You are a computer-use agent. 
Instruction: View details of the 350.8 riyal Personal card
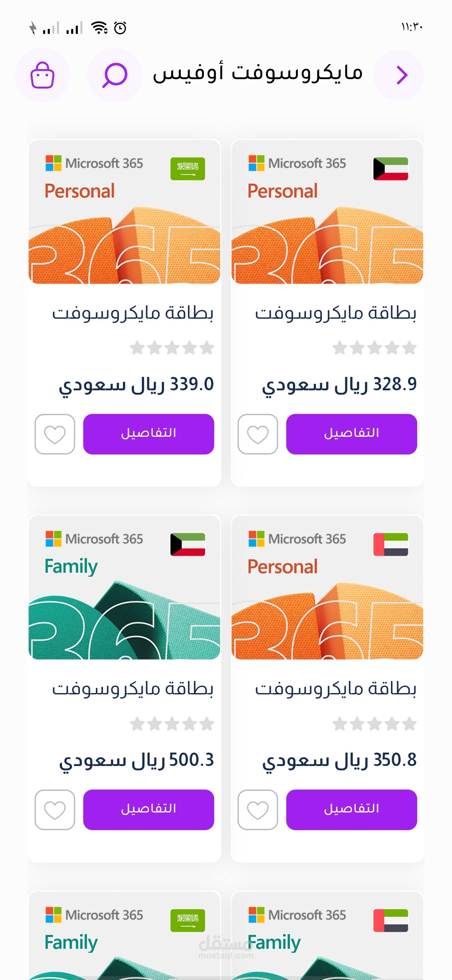[352, 810]
